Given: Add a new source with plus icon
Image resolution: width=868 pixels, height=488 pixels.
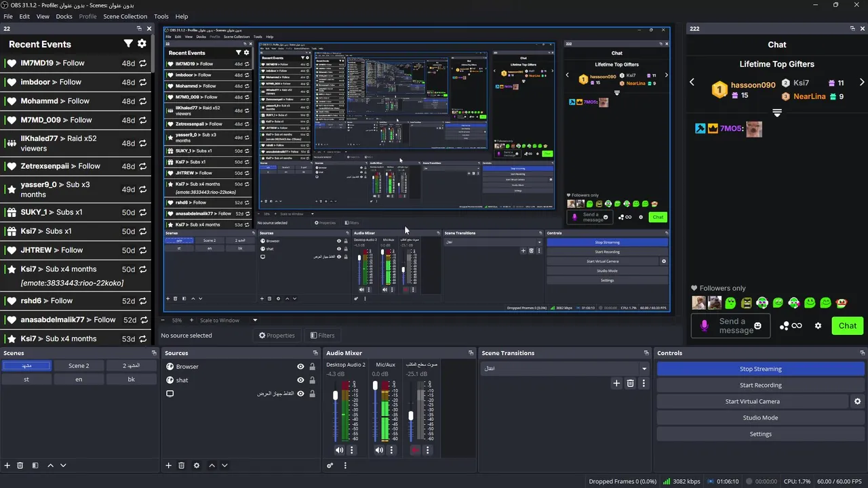Looking at the screenshot, I should tap(169, 466).
